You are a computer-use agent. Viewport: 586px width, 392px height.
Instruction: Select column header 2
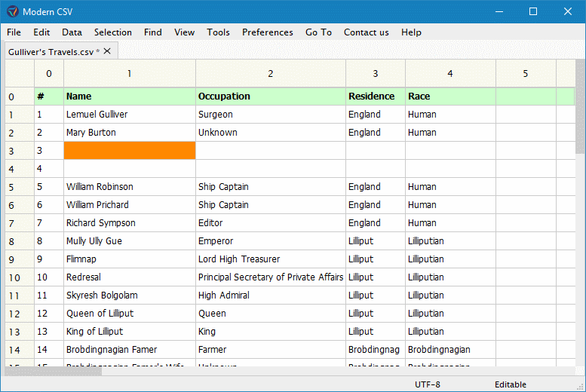coord(271,74)
